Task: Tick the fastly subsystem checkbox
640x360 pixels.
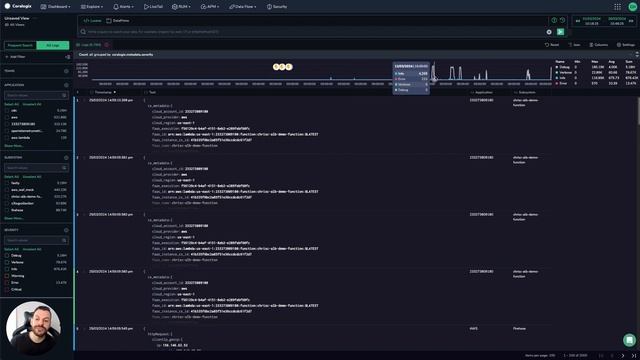Action: (x=7, y=183)
